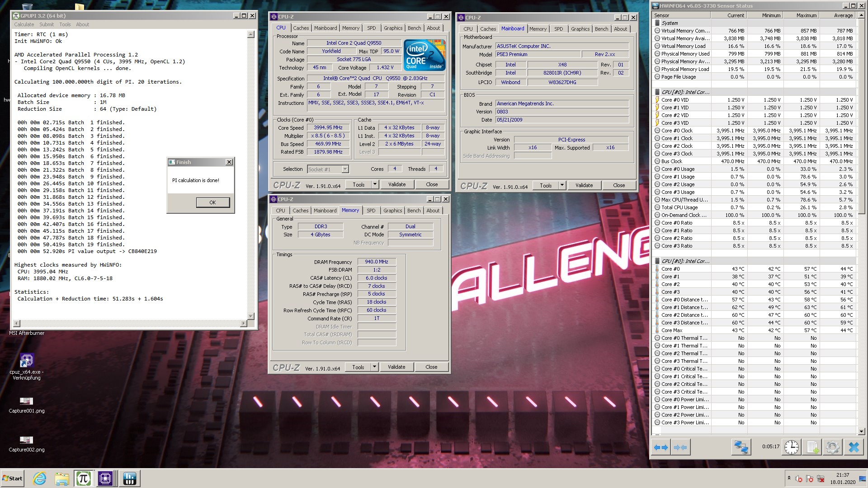
Task: Click HWiNFO collapse columns arrows icon
Action: click(680, 447)
